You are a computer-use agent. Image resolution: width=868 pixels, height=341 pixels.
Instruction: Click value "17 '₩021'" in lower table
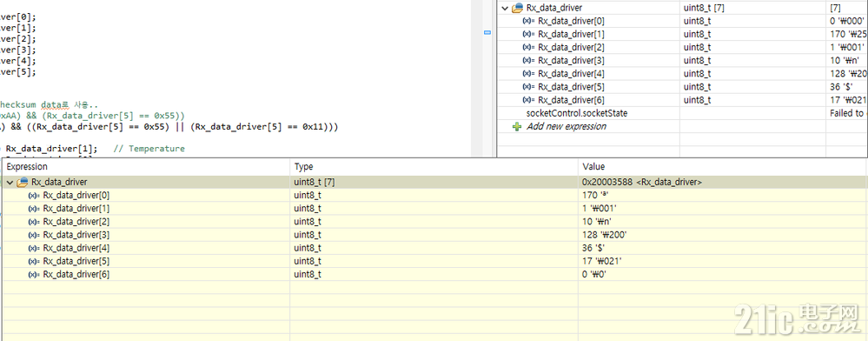point(602,261)
